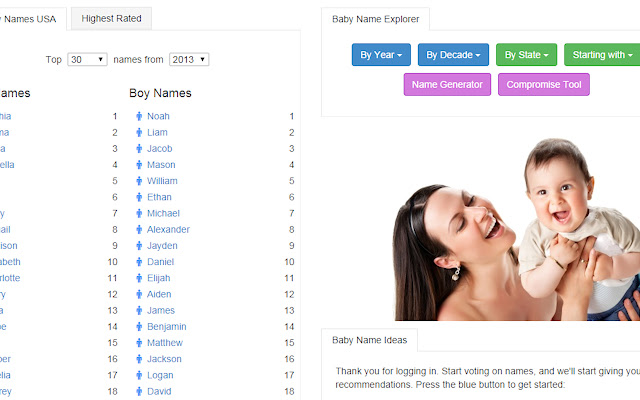Open the name James
Viewport: 640px width, 400px height.
coord(161,310)
